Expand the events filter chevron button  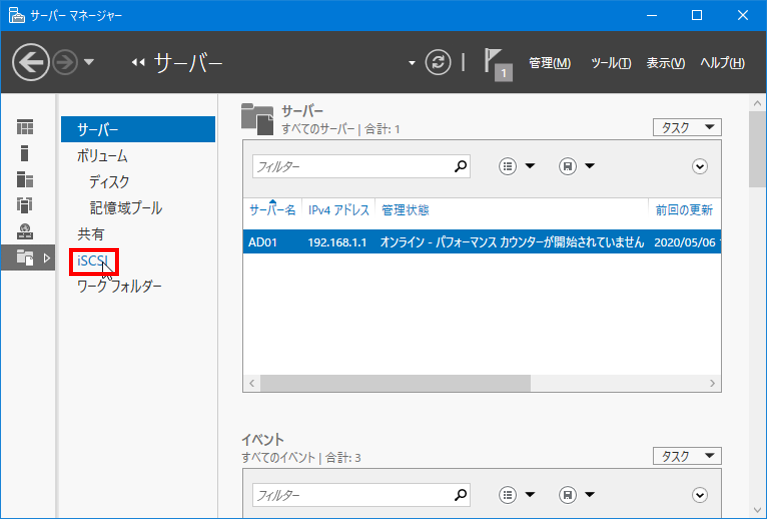700,495
